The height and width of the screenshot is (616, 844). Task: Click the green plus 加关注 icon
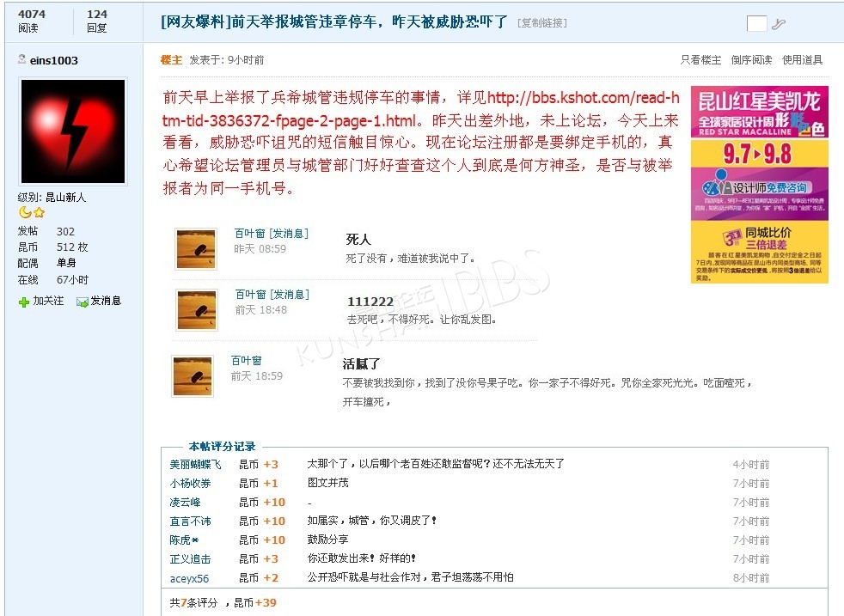(24, 302)
